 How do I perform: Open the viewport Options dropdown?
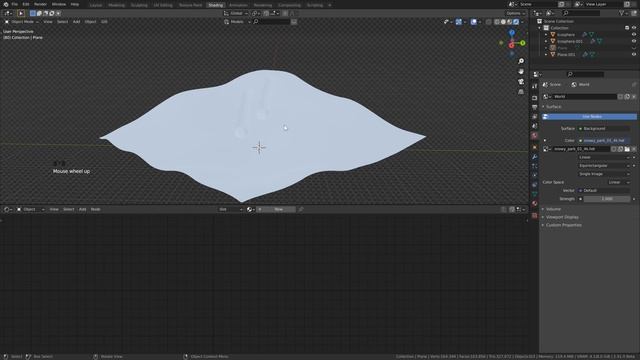click(x=516, y=13)
